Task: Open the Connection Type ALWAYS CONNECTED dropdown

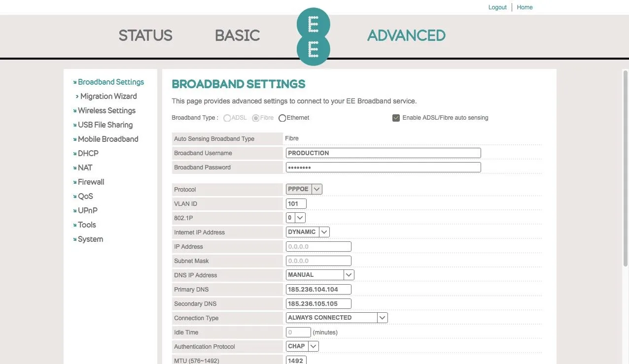Action: [x=337, y=317]
